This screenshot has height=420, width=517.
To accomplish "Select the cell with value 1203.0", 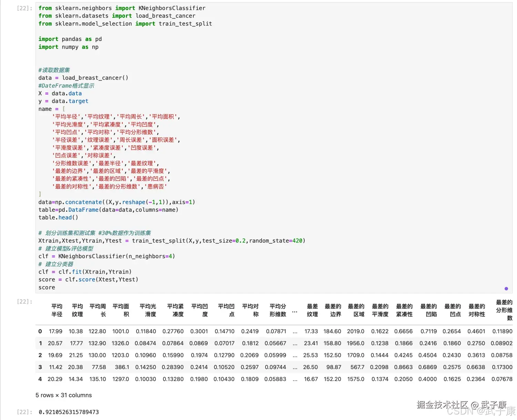I will (120, 355).
